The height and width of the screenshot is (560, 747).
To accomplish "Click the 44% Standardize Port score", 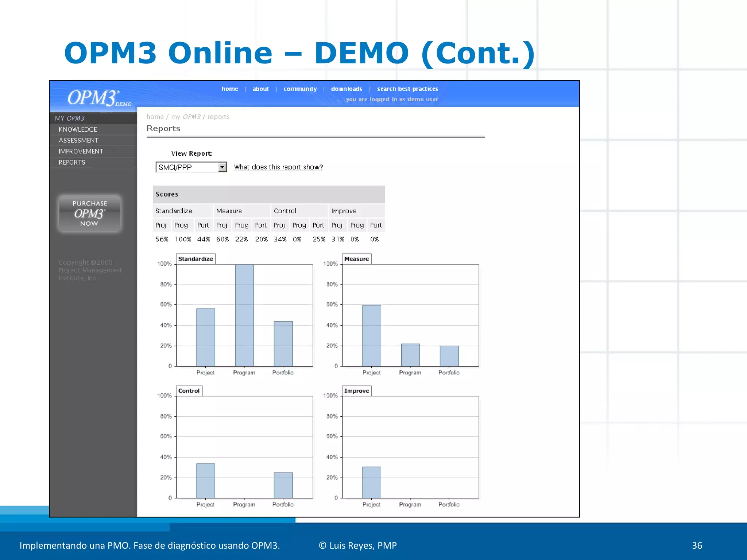I will point(204,239).
